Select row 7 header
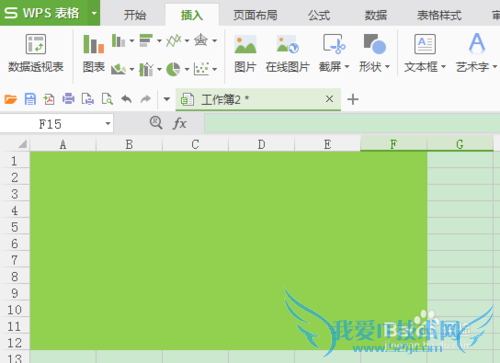500x363 pixels. pyautogui.click(x=14, y=260)
